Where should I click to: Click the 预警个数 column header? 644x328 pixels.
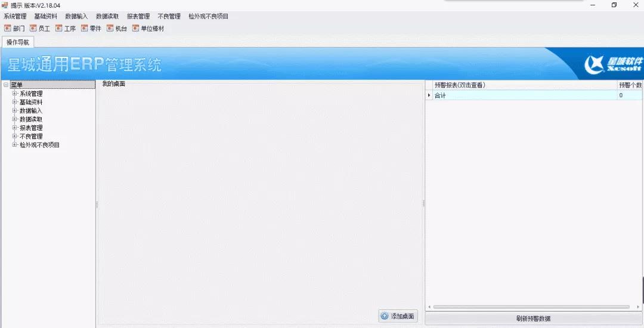pos(630,85)
